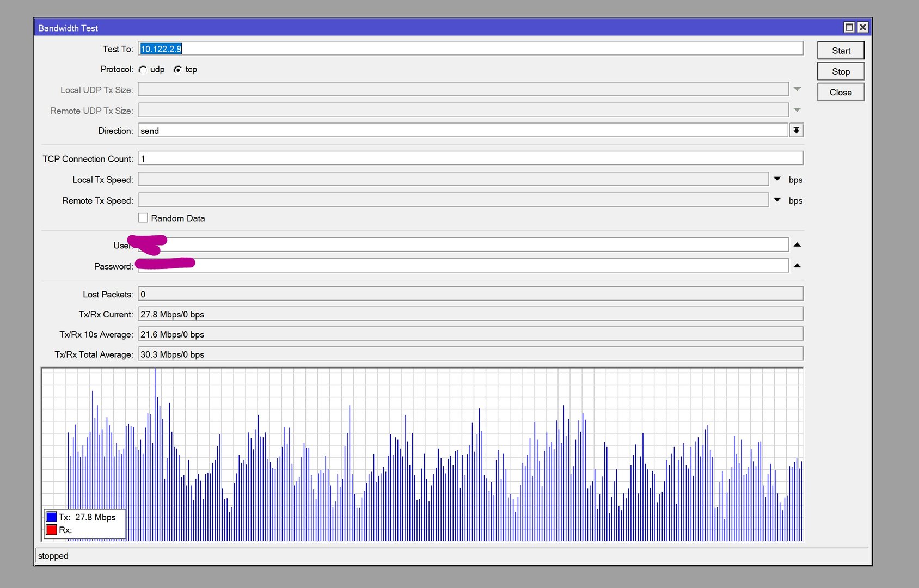This screenshot has height=588, width=919.
Task: Collapse the Password field with its up arrow
Action: pos(797,266)
